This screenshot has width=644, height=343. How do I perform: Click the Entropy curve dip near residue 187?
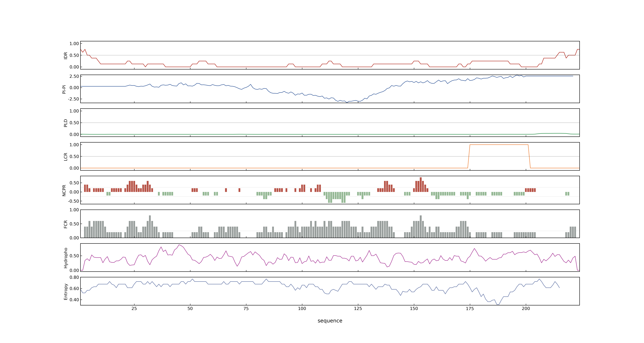pos(498,304)
